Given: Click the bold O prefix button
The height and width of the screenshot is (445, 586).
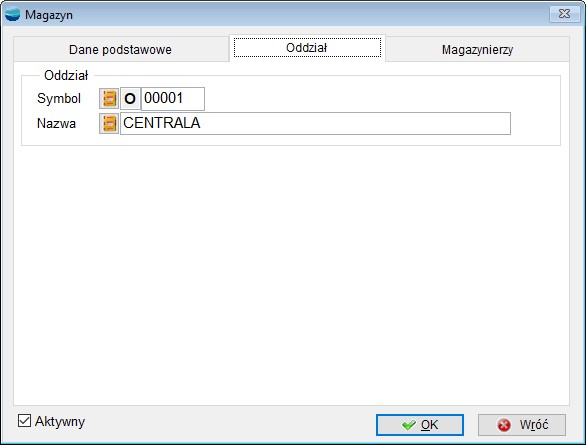Looking at the screenshot, I should point(130,99).
